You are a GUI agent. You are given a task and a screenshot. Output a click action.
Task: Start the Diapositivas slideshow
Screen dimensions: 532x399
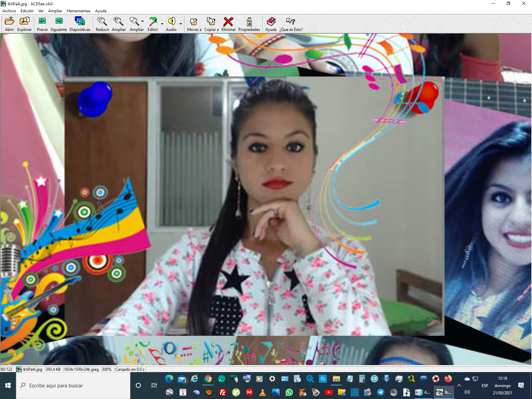pos(80,22)
